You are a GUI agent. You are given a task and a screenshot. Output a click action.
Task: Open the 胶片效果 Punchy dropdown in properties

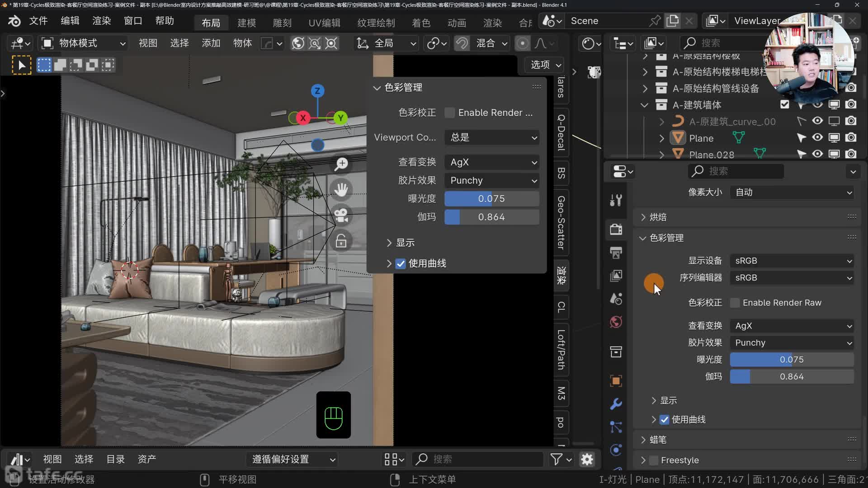792,343
